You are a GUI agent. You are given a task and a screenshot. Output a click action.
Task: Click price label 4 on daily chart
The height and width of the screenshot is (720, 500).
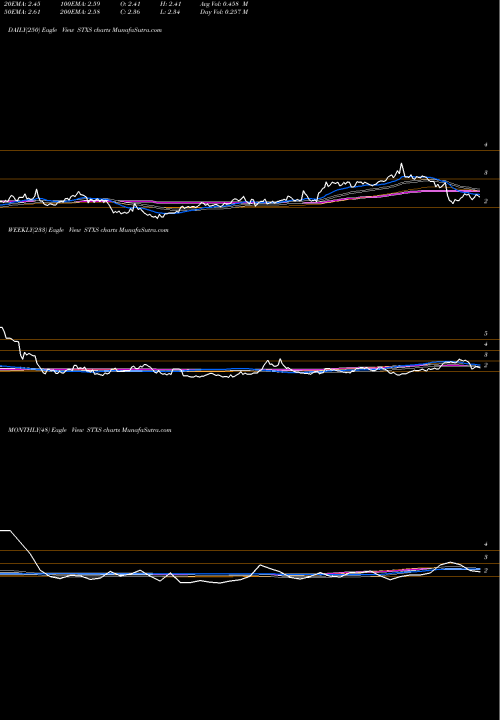485,145
